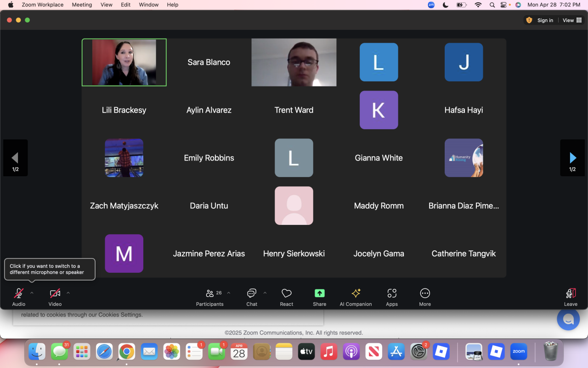Unmute the microphone with the Audio button

pos(19,297)
